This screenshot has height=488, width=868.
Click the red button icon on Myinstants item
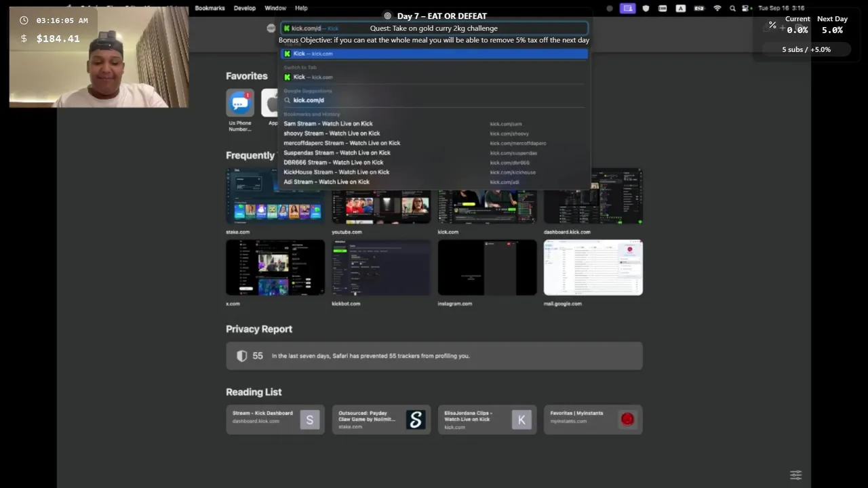[x=627, y=420]
